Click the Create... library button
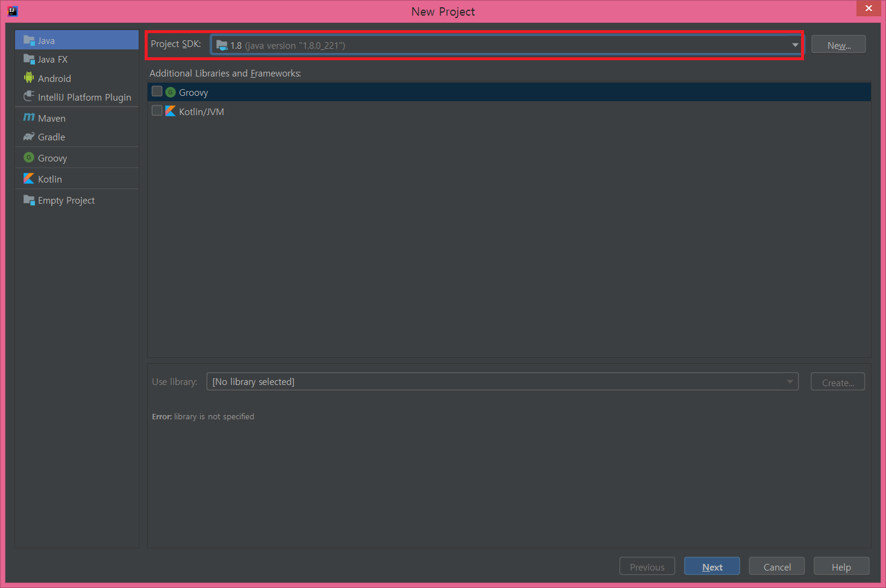Screen dimensions: 886x588 tap(838, 382)
